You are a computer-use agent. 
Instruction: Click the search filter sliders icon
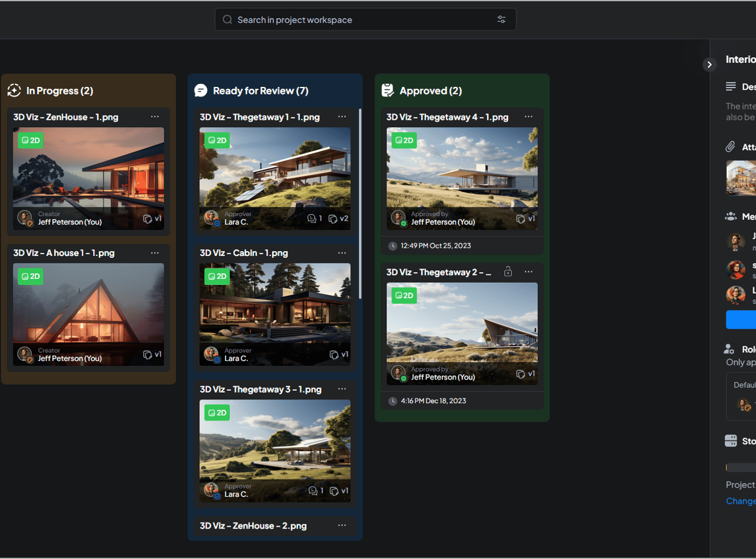501,20
